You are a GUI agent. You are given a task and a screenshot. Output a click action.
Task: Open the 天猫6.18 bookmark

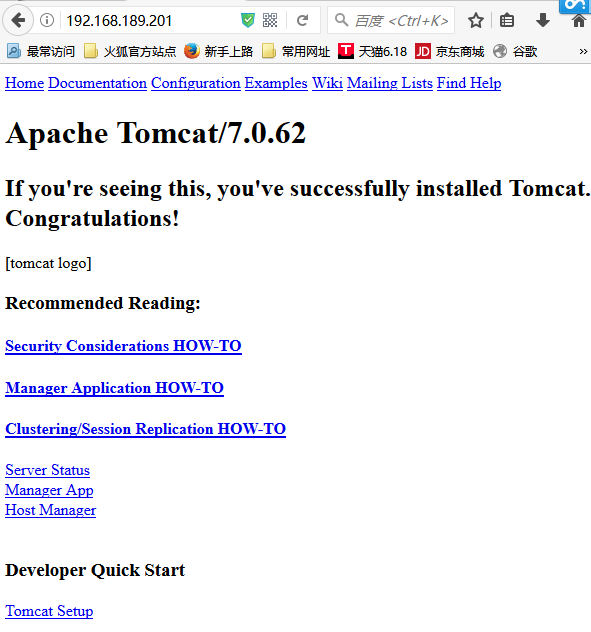click(372, 52)
